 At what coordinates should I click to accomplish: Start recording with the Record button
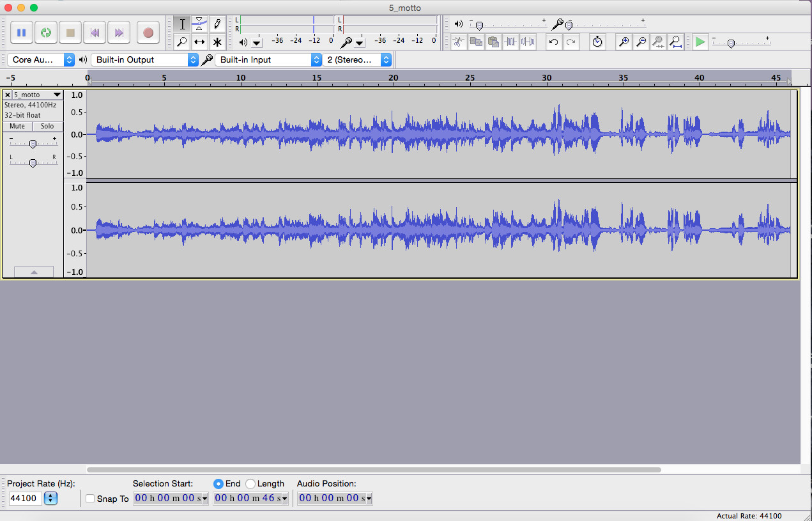coord(148,33)
